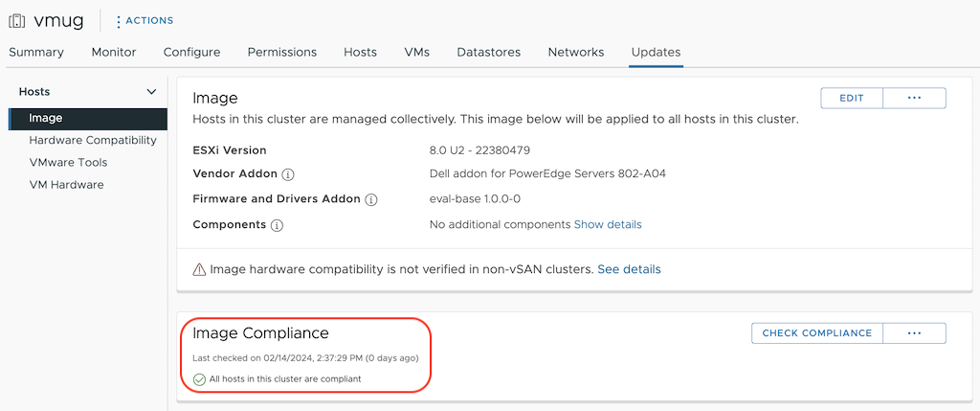Switch to the Summary tab
The image size is (980, 411).
(36, 53)
